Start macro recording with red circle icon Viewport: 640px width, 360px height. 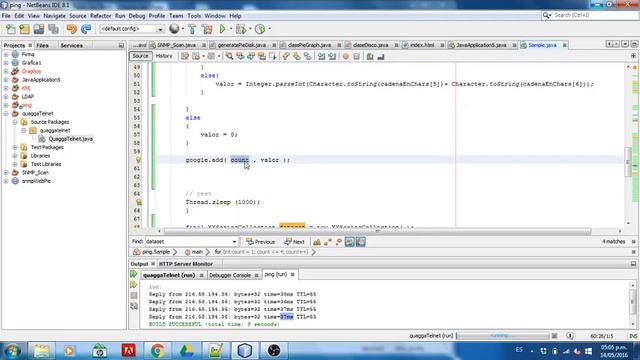coord(346,56)
